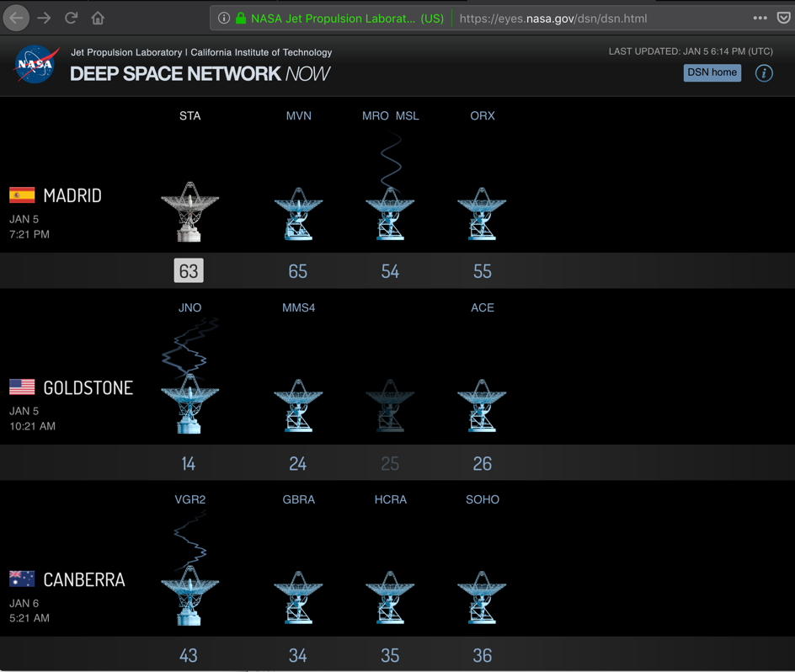Click the address bar URL field
795x672 pixels.
552,19
